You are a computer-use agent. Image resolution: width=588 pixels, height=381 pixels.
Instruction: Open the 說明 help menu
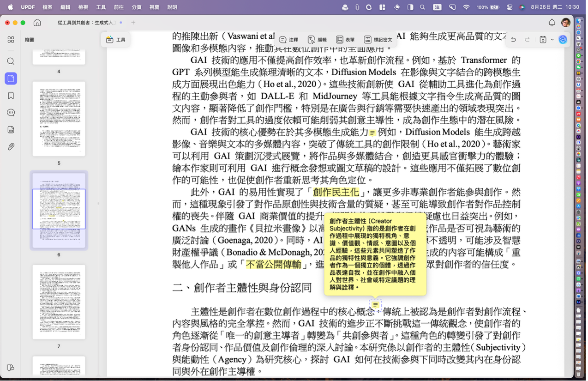click(172, 7)
